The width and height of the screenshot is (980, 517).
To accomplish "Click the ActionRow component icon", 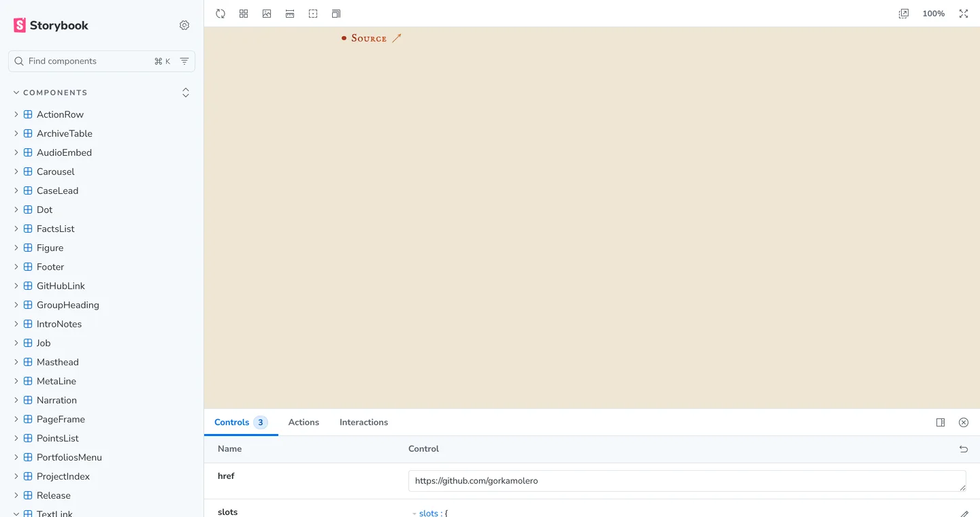I will tap(28, 114).
